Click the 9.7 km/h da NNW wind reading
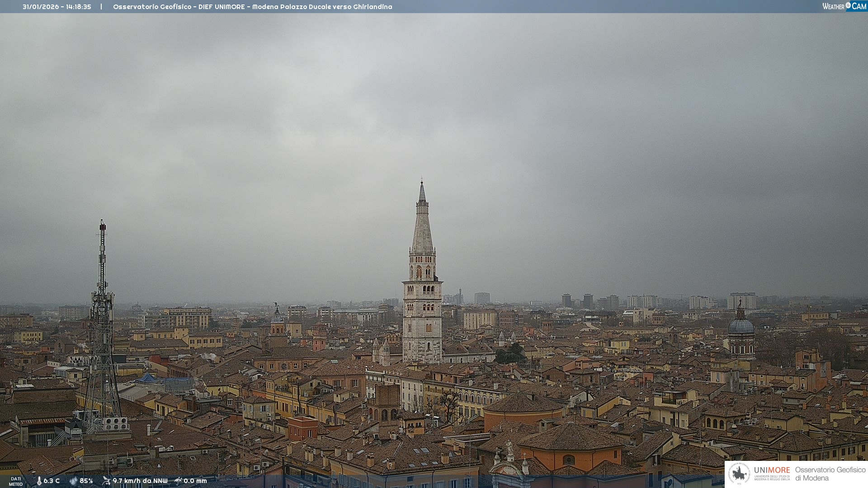Screen dimensions: 868x488 (140, 481)
